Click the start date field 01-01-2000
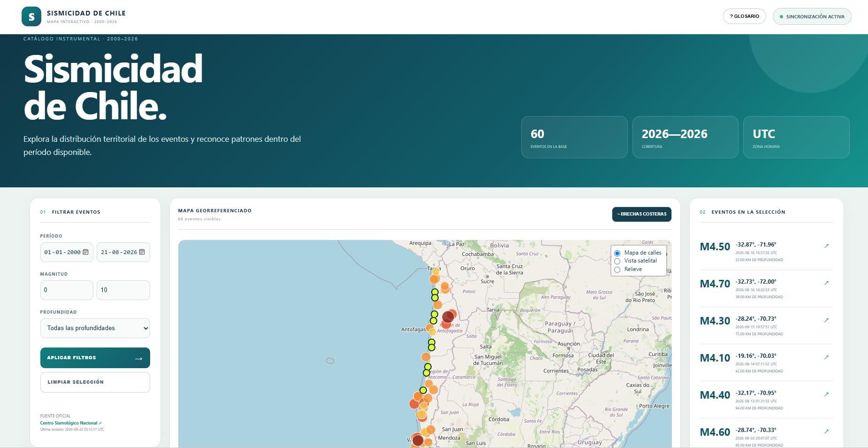The image size is (868, 448). [67, 252]
